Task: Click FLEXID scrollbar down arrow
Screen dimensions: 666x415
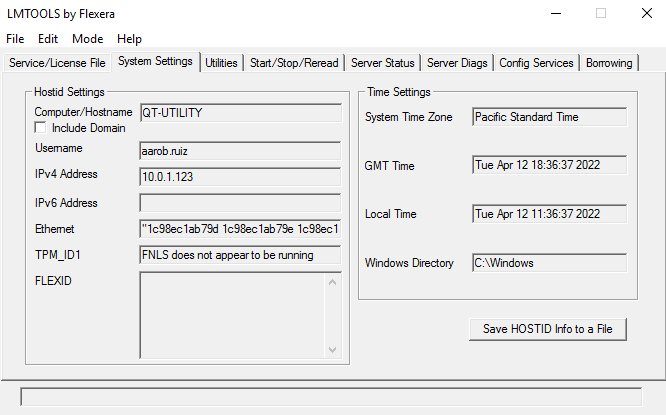Action: click(x=333, y=350)
